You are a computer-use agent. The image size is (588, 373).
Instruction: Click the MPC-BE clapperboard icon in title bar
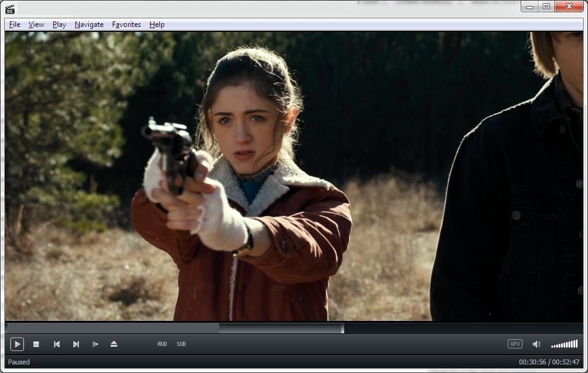[10, 9]
